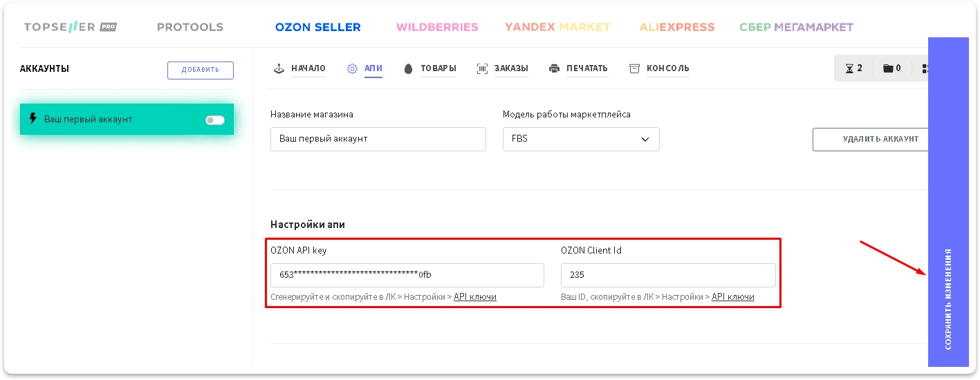Screen dimensions: 980x380
Task: Click the folder counter icon
Action: [x=888, y=68]
